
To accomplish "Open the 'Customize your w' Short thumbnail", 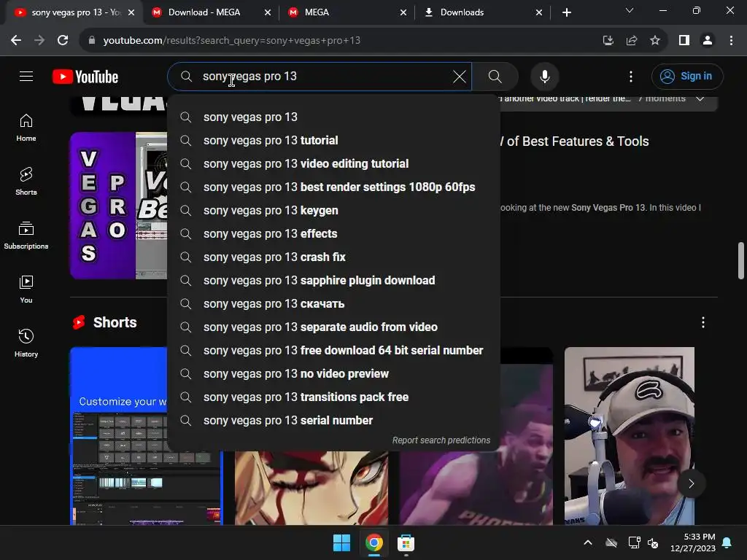I will point(119,436).
